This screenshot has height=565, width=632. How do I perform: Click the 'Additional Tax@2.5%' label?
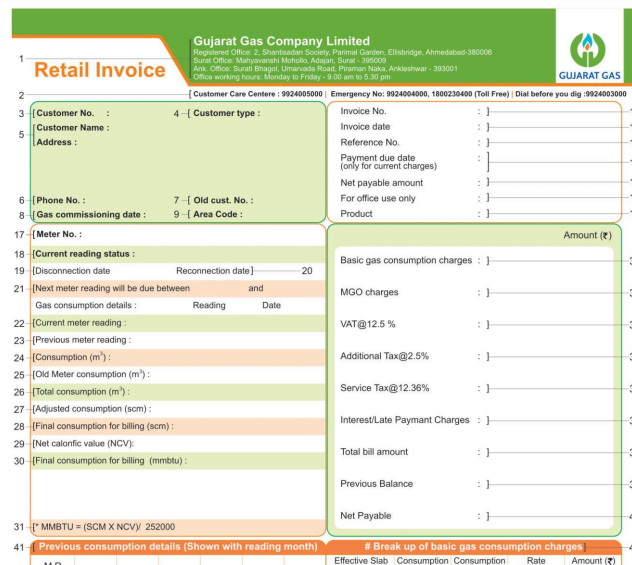pyautogui.click(x=385, y=356)
